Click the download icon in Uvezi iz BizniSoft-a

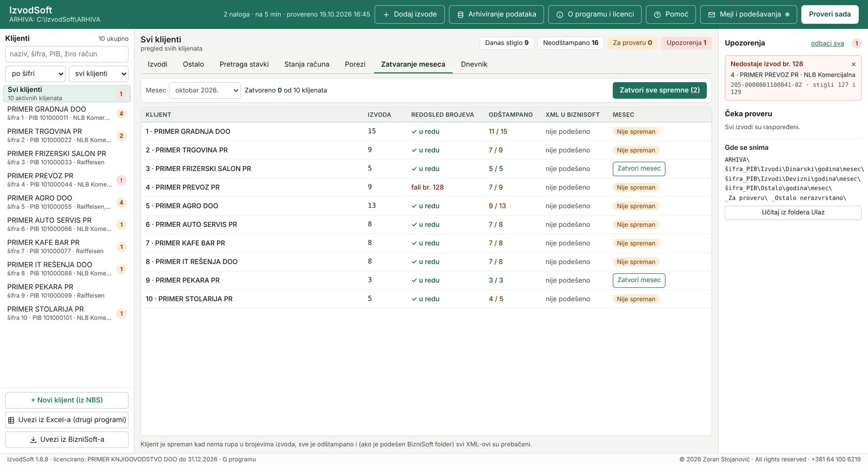tap(34, 440)
